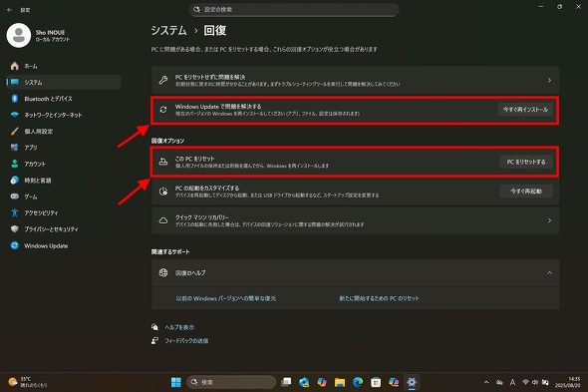
Task: Open Bluetooth とデバイス settings
Action: (64, 99)
